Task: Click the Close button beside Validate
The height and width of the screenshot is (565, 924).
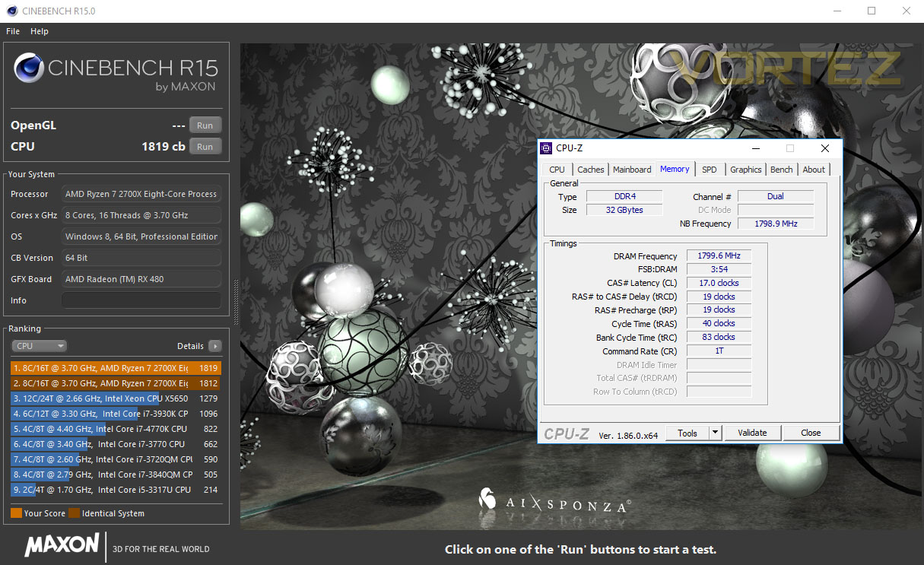Action: click(x=811, y=433)
